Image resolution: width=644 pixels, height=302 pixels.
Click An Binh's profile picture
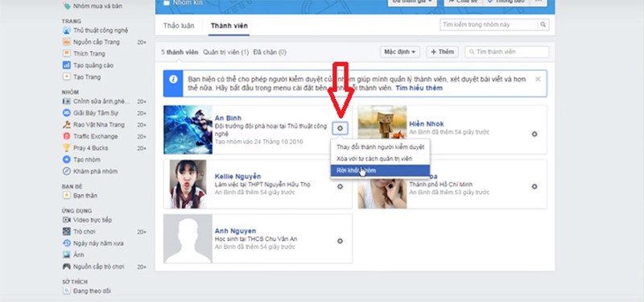pos(188,130)
